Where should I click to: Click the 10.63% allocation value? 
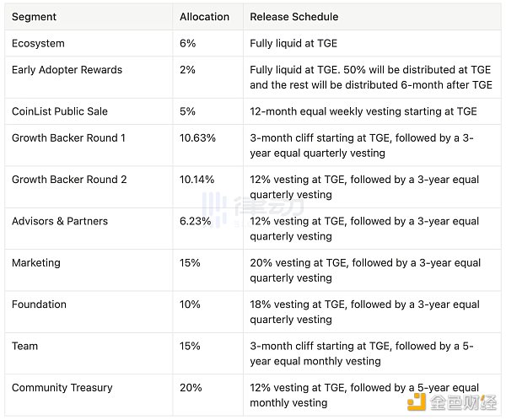coord(197,137)
